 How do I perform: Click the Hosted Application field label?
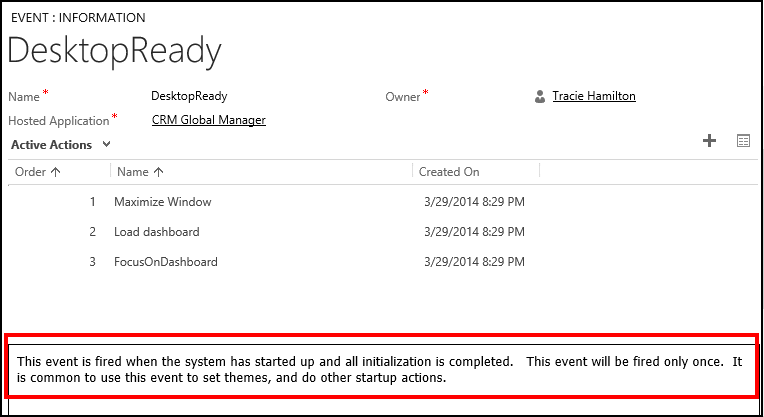coord(58,121)
